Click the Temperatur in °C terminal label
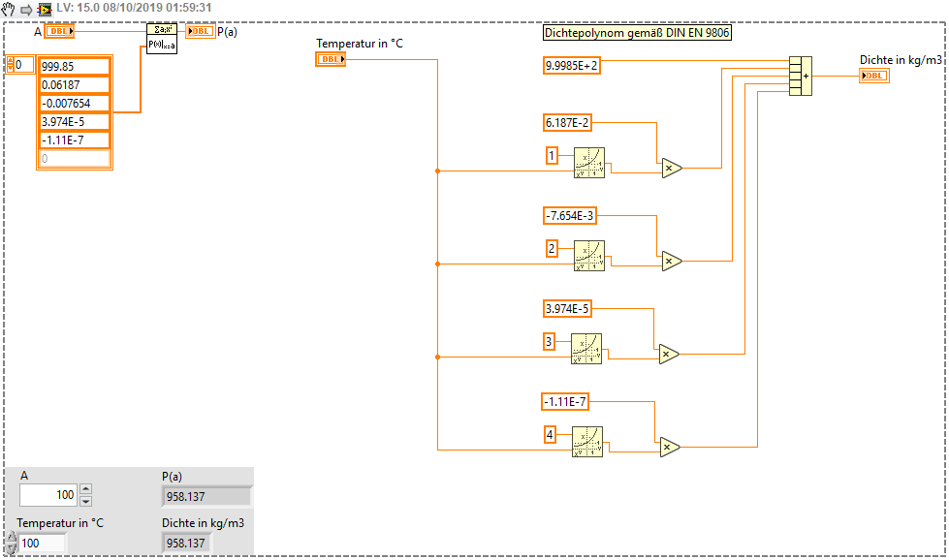This screenshot has height=560, width=949. click(360, 44)
